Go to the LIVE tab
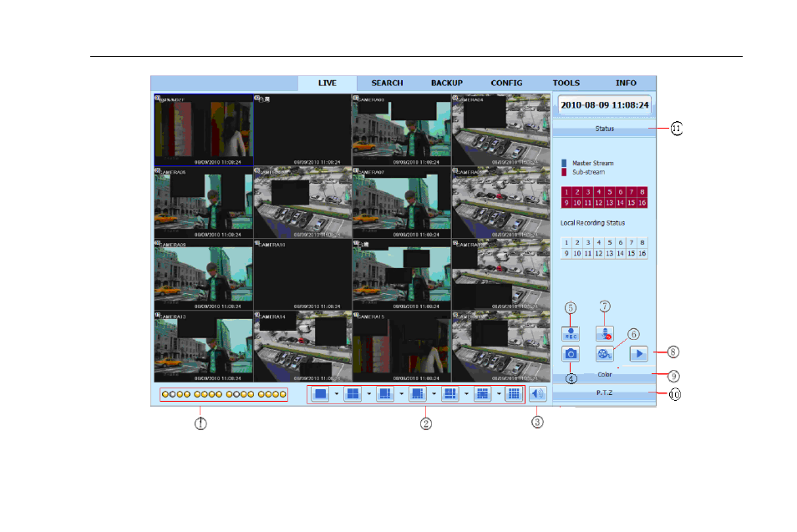This screenshot has height=532, width=797. tap(327, 84)
